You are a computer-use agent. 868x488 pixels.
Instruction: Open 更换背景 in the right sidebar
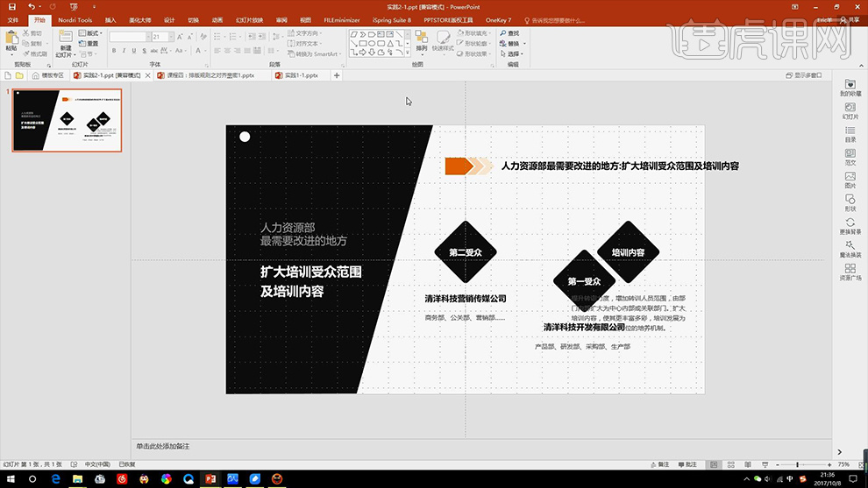click(850, 226)
